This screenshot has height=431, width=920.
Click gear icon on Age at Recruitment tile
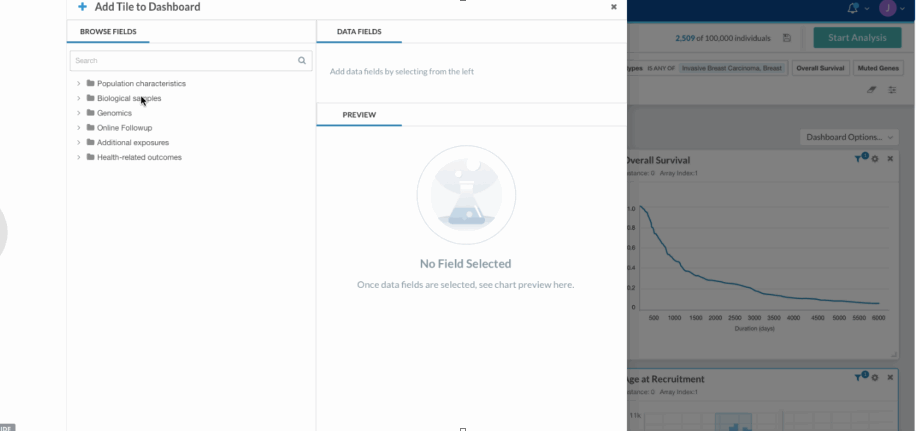[x=875, y=378]
